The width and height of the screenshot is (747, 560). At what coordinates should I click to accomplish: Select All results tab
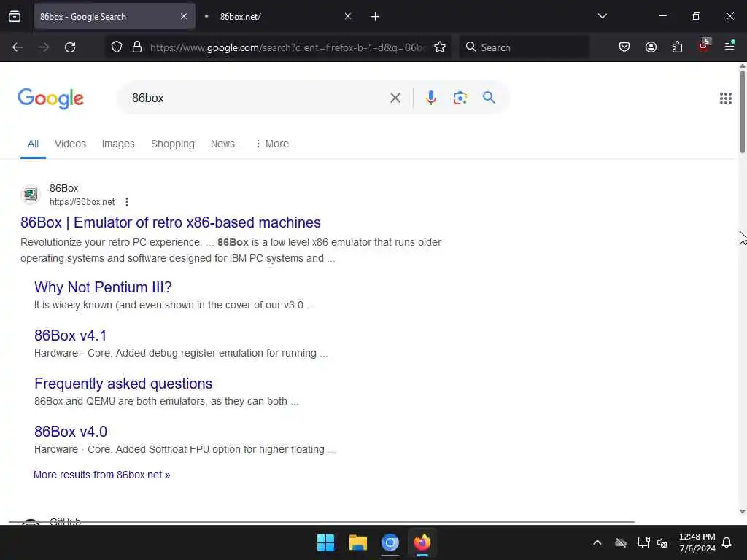[33, 144]
